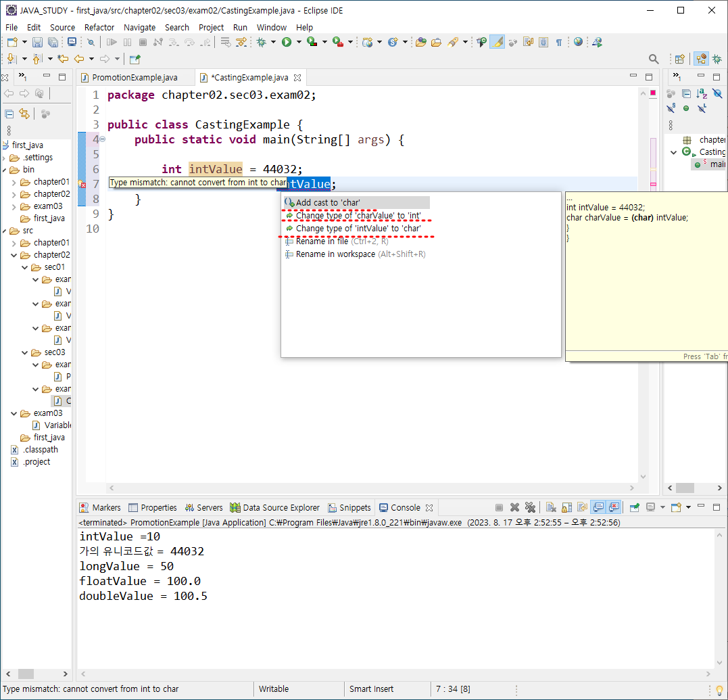Switch to the Java EE perspective icon
Image resolution: width=728 pixels, height=700 pixels.
tap(701, 59)
